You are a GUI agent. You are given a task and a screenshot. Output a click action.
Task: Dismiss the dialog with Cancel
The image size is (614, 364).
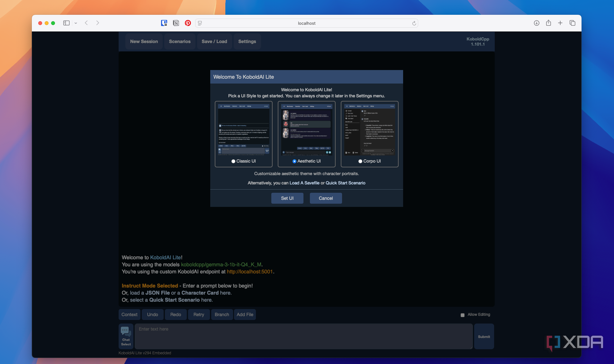[x=326, y=198]
